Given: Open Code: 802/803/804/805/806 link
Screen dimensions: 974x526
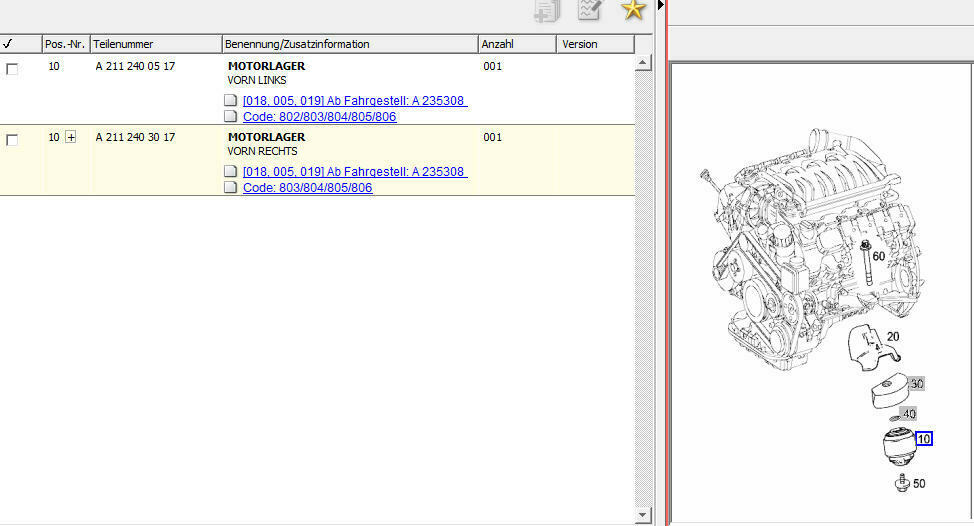Looking at the screenshot, I should tap(319, 117).
